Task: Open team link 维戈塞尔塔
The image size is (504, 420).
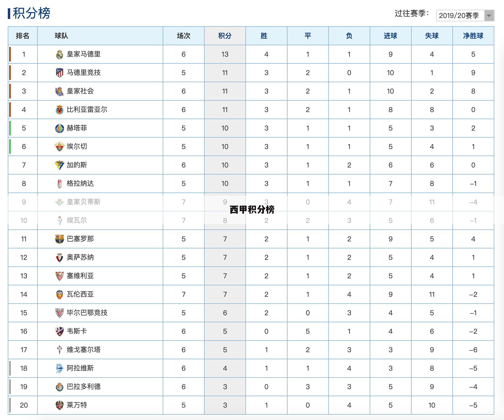Action: click(x=84, y=350)
